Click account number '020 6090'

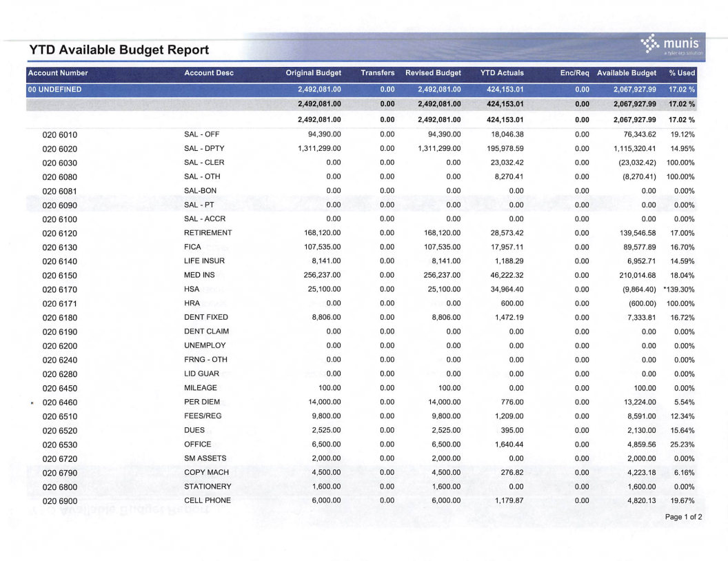[x=60, y=205]
